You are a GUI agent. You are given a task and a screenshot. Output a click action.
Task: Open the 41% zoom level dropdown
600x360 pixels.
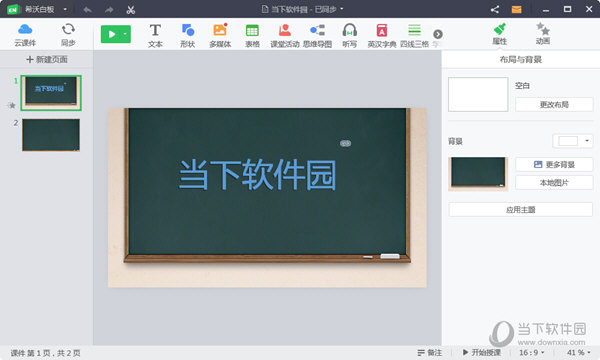[x=579, y=352]
